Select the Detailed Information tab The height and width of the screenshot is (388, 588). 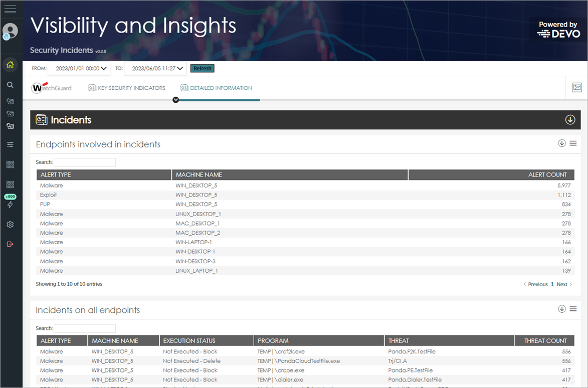pos(216,88)
